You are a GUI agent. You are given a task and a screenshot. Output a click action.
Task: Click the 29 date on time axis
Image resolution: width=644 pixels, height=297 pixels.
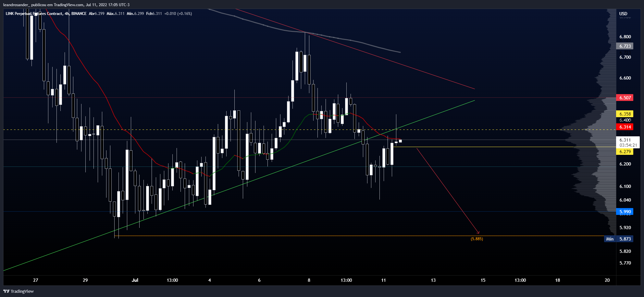point(85,280)
